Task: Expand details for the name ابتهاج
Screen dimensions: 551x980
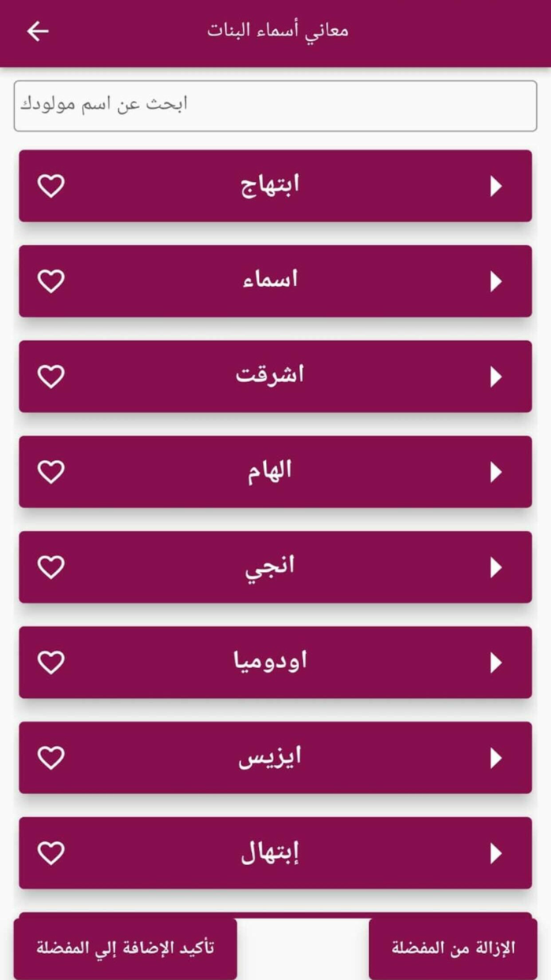Action: [x=497, y=186]
